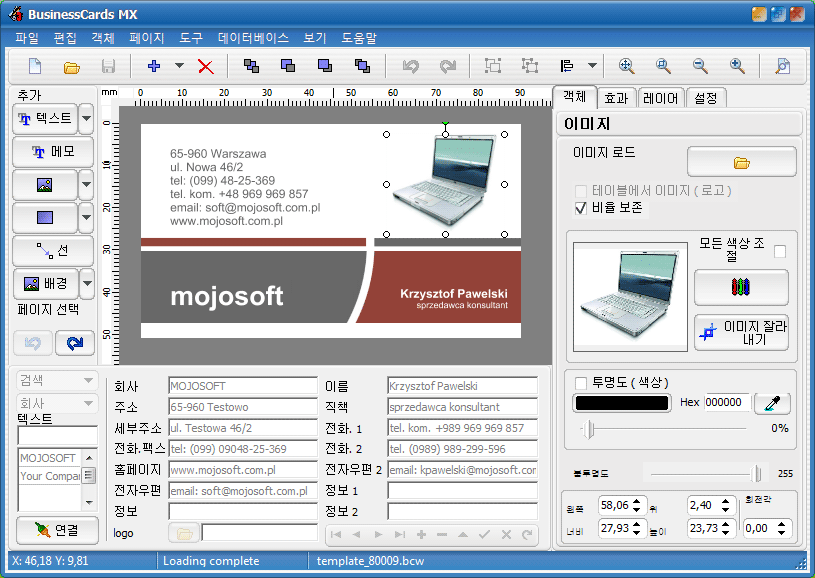Click the 배경 button
Screen dimensions: 815x578
[45, 283]
